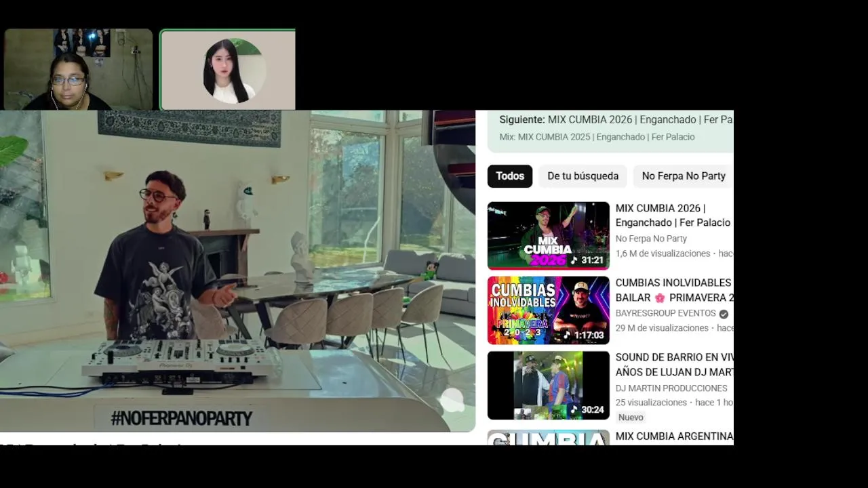Open SOUND DE BARRIO video thumbnail
The height and width of the screenshot is (488, 868).
tap(549, 385)
